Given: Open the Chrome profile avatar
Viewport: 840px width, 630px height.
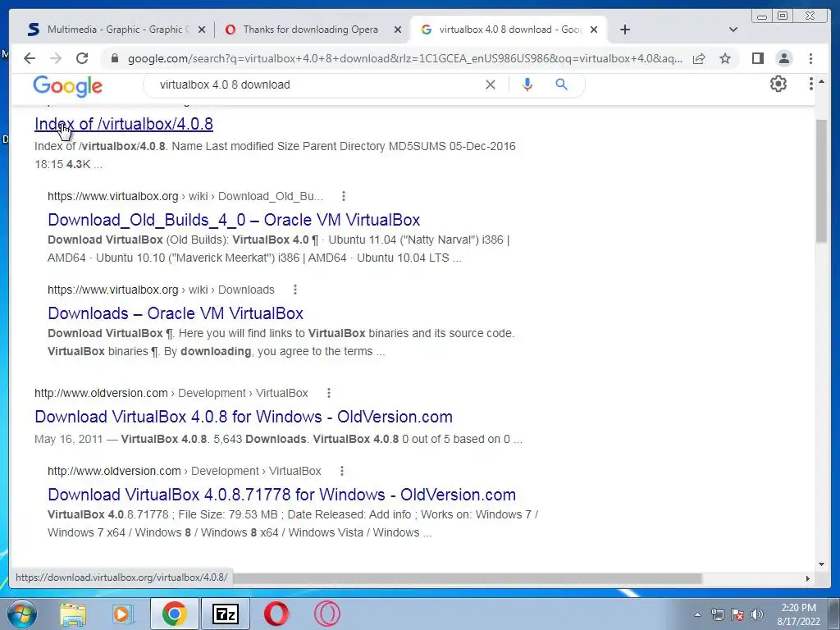Looking at the screenshot, I should [783, 58].
